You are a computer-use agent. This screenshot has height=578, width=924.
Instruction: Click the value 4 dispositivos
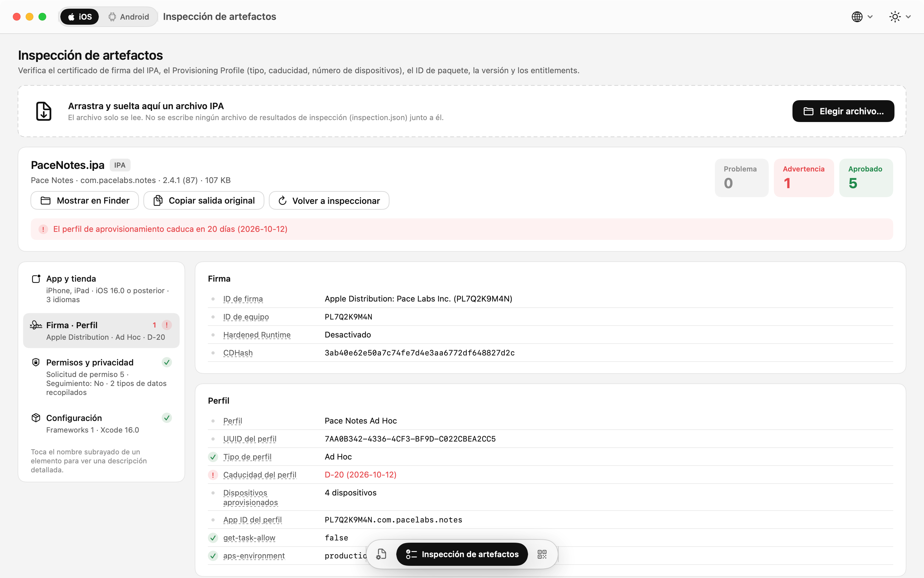pos(350,493)
